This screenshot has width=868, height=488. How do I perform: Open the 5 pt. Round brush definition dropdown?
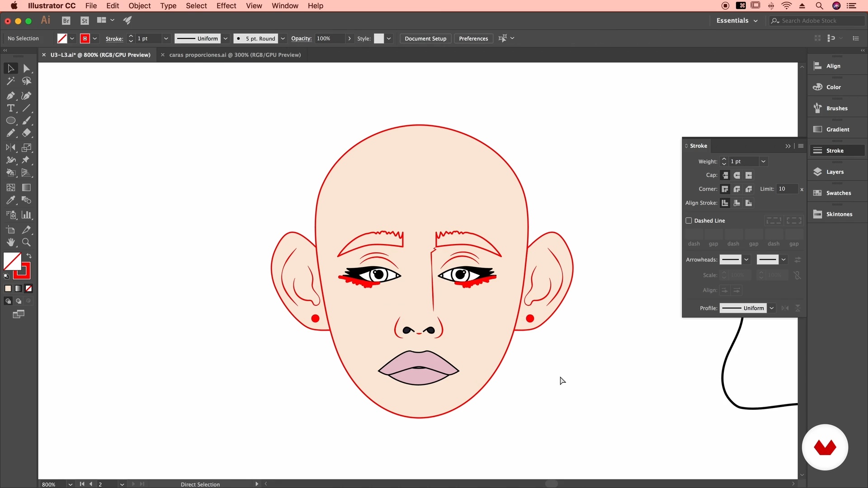tap(283, 39)
